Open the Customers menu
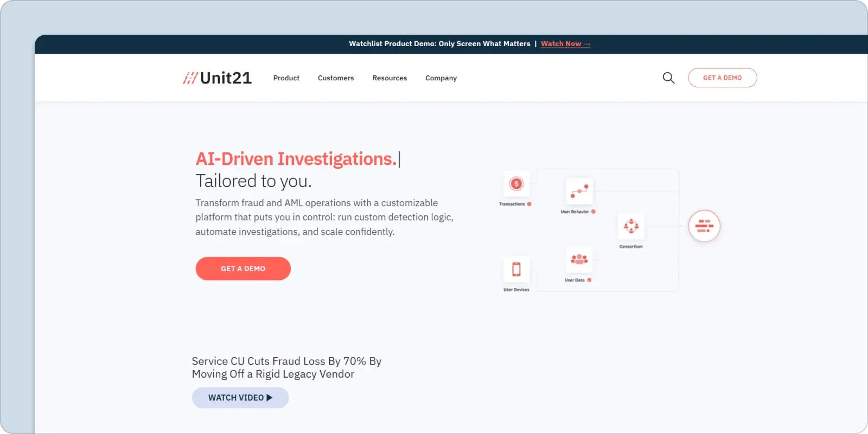Screen dimensions: 868x434 pos(336,78)
